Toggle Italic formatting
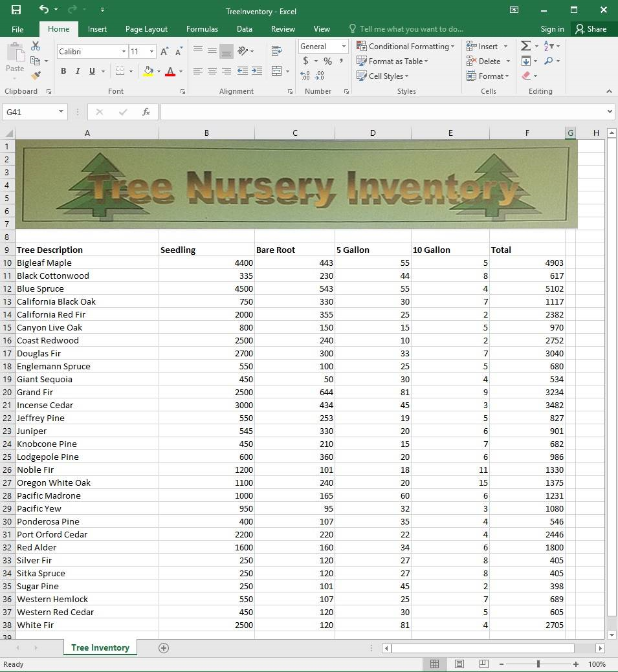This screenshot has width=618, height=672. coord(78,71)
